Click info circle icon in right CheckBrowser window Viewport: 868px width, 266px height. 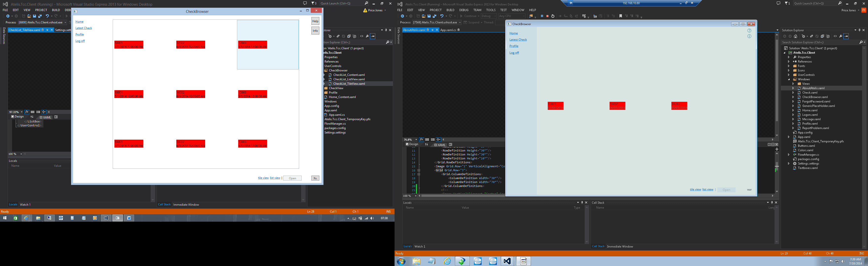tap(749, 36)
